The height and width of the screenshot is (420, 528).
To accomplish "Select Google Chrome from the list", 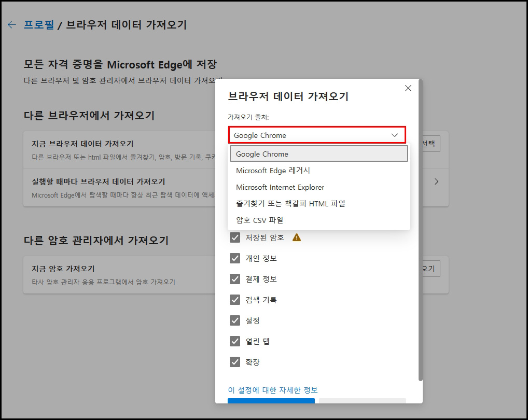I will point(319,154).
